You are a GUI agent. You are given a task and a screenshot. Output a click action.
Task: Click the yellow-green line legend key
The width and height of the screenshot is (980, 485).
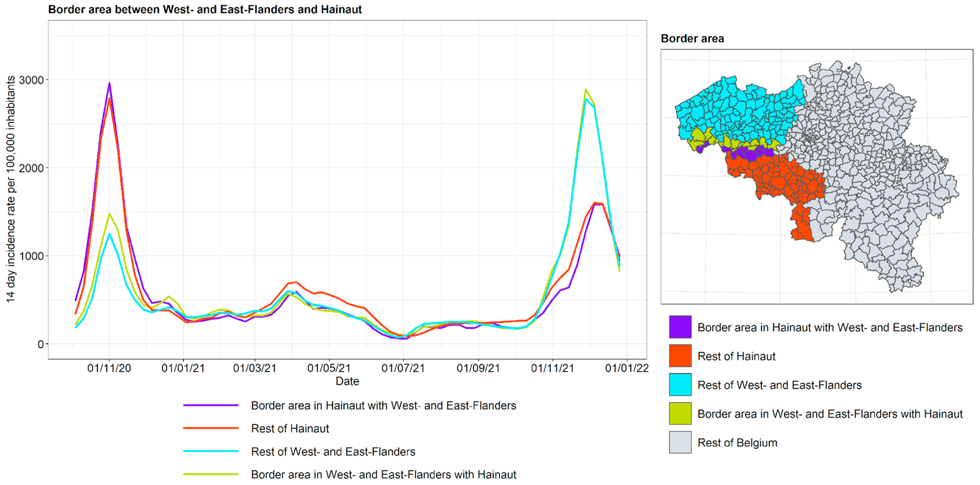(211, 474)
